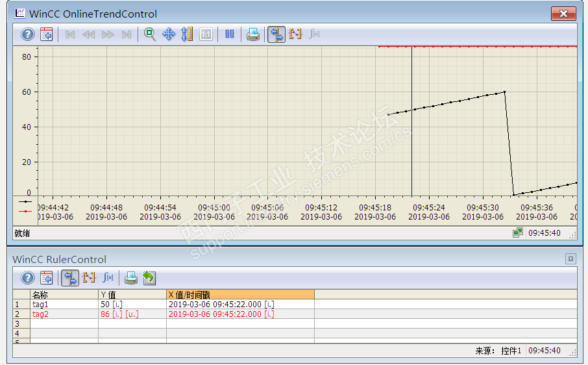Click the black trend legend marker
The width and height of the screenshot is (588, 365).
click(25, 202)
